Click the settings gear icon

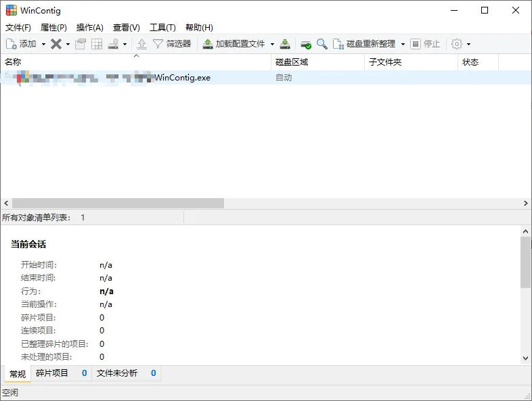[457, 44]
